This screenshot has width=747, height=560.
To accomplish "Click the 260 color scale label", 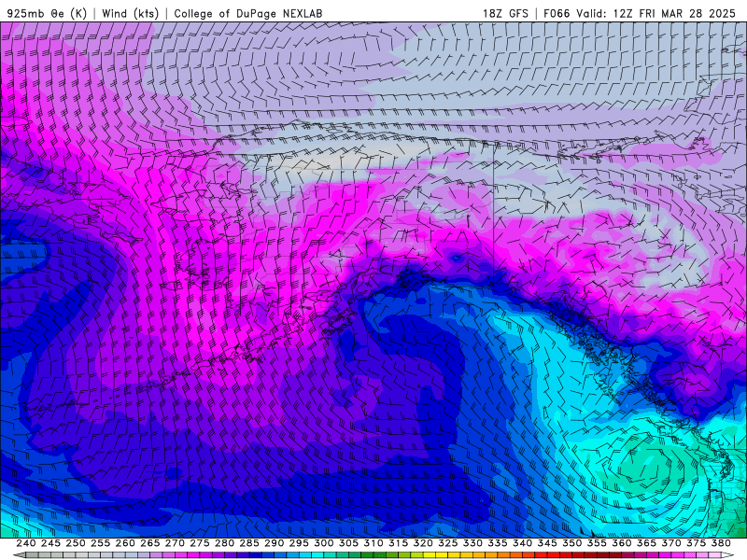I will click(x=125, y=543).
